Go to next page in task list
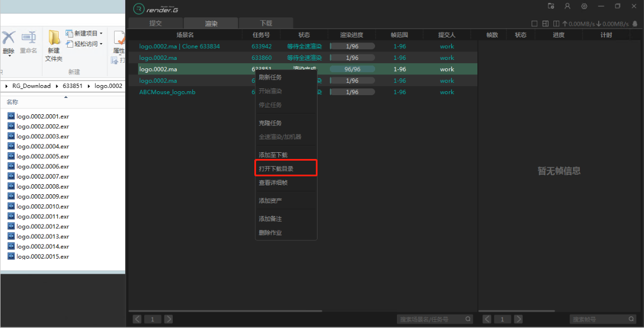 pyautogui.click(x=168, y=319)
